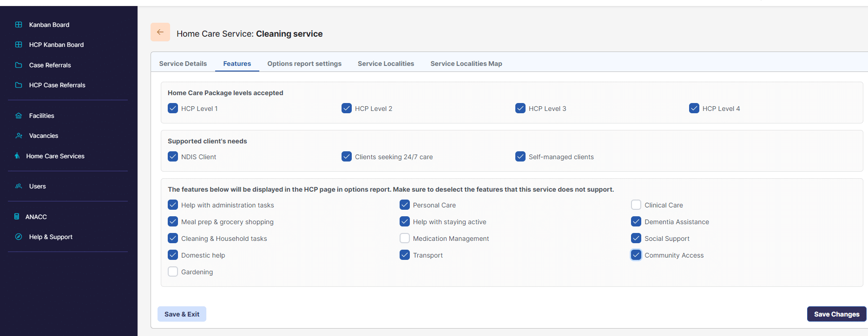Deselect the NDIS Client checkbox
The height and width of the screenshot is (336, 868).
point(173,157)
